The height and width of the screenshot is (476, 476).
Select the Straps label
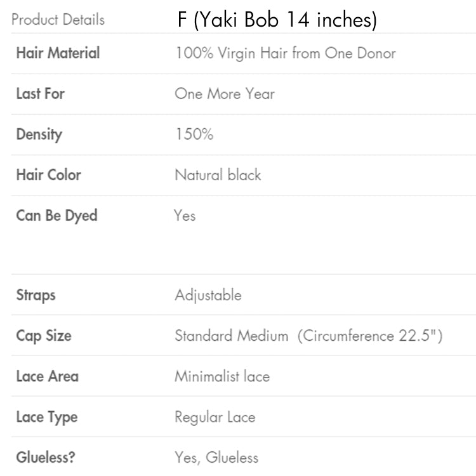click(36, 295)
